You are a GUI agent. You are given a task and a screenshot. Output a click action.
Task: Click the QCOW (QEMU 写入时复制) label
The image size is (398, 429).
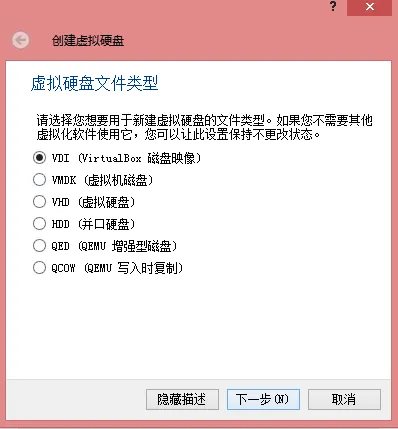[117, 268]
